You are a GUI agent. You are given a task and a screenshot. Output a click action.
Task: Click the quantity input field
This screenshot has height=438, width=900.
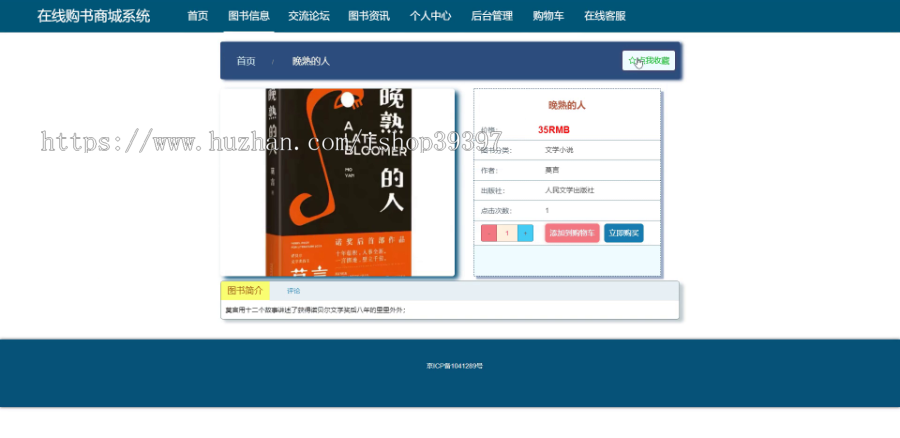tap(507, 233)
